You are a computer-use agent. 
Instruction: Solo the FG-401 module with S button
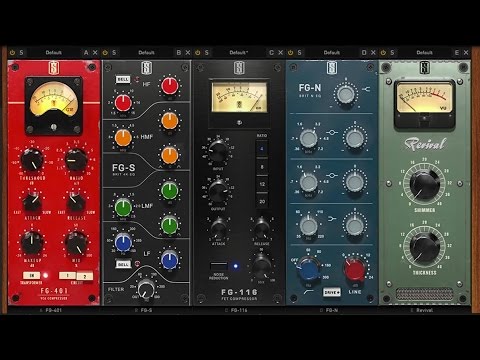tap(22, 53)
